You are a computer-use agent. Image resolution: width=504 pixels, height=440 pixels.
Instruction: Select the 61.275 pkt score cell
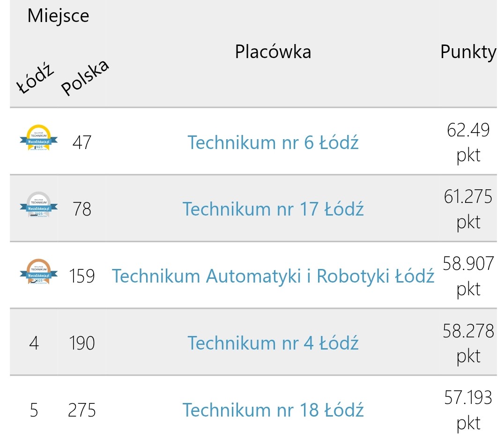[468, 209]
